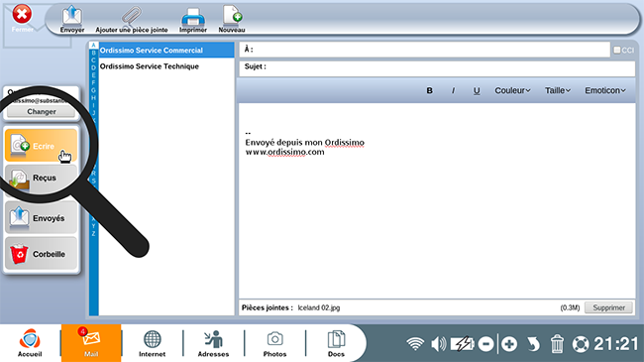Switch to the Internet tab
The height and width of the screenshot is (362, 644).
152,343
